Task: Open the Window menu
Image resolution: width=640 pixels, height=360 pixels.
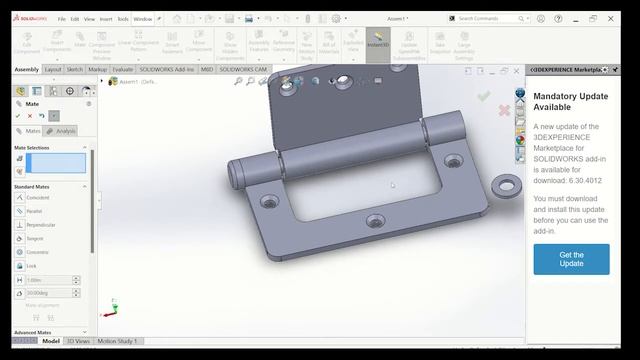Action: (x=142, y=19)
